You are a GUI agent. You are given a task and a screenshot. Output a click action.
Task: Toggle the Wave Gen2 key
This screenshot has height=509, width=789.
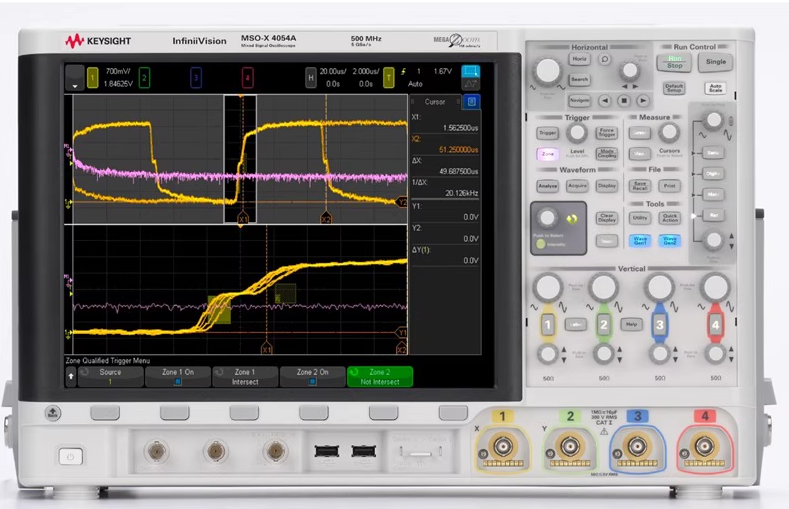click(669, 240)
